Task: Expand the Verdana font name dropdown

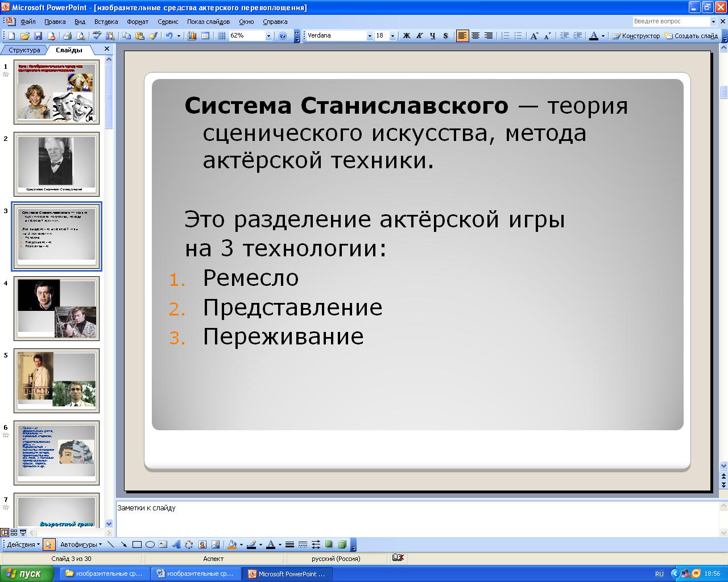Action: [x=370, y=36]
